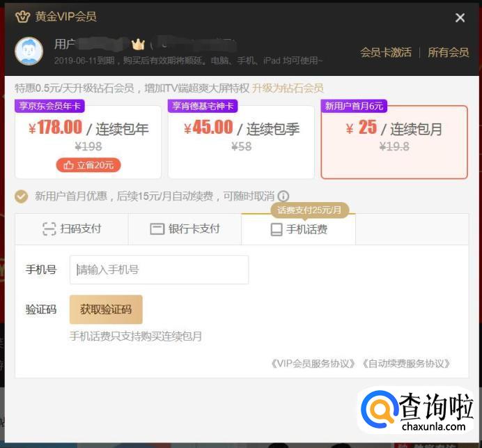
Task: Click the user avatar image
Action: pyautogui.click(x=29, y=52)
